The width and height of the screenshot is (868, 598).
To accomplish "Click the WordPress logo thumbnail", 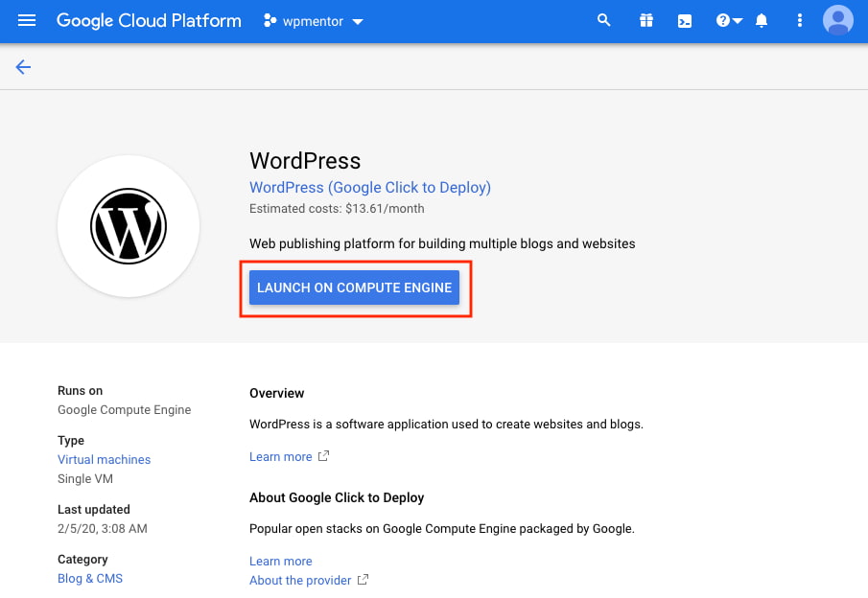I will [x=129, y=226].
